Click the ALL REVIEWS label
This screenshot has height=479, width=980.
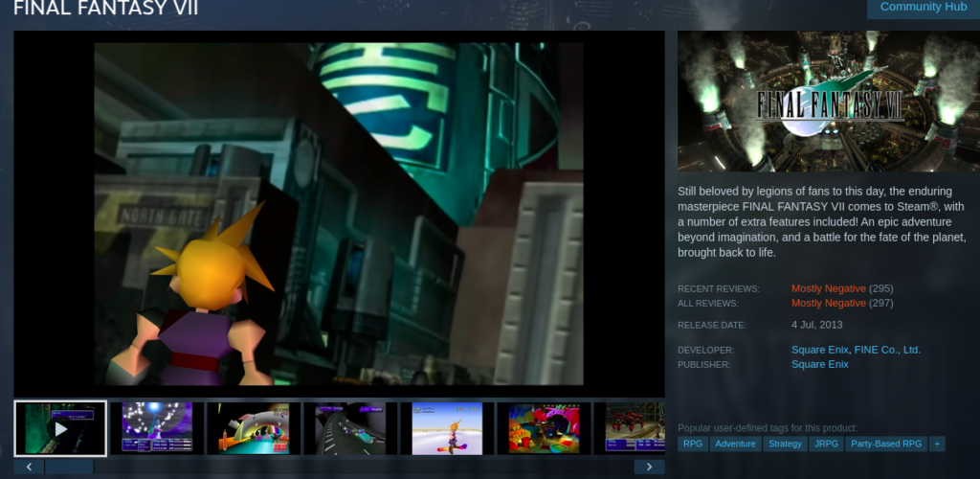[708, 304]
